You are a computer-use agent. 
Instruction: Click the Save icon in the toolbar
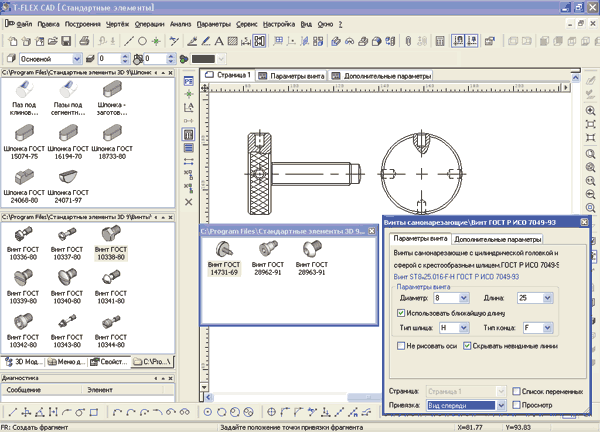click(x=66, y=42)
